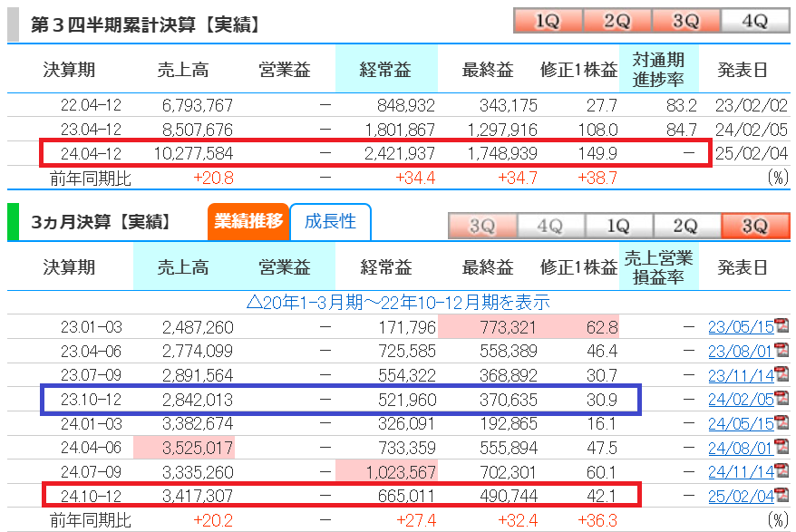Open 25/02/04 link in 3ヵ月決算 table
796x532 pixels.
click(x=741, y=497)
